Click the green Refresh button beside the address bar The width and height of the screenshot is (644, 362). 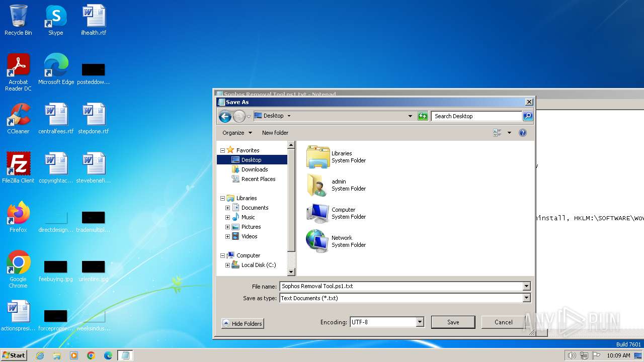pos(423,116)
